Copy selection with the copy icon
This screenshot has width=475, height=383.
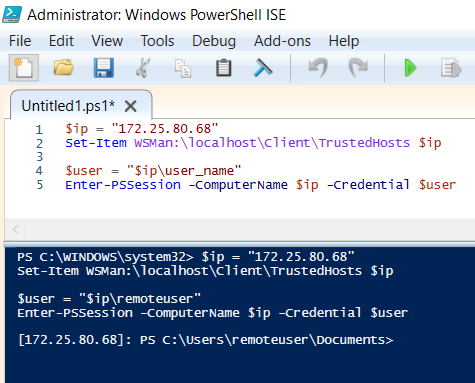183,68
